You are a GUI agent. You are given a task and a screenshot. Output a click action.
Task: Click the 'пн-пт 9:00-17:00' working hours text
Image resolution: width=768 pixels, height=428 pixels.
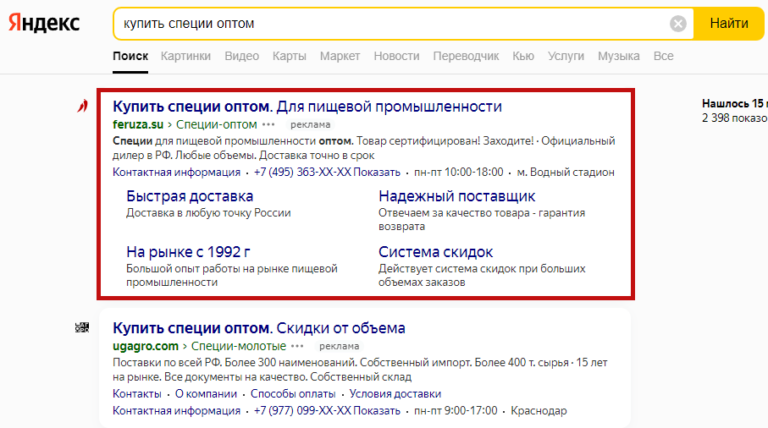coord(456,411)
